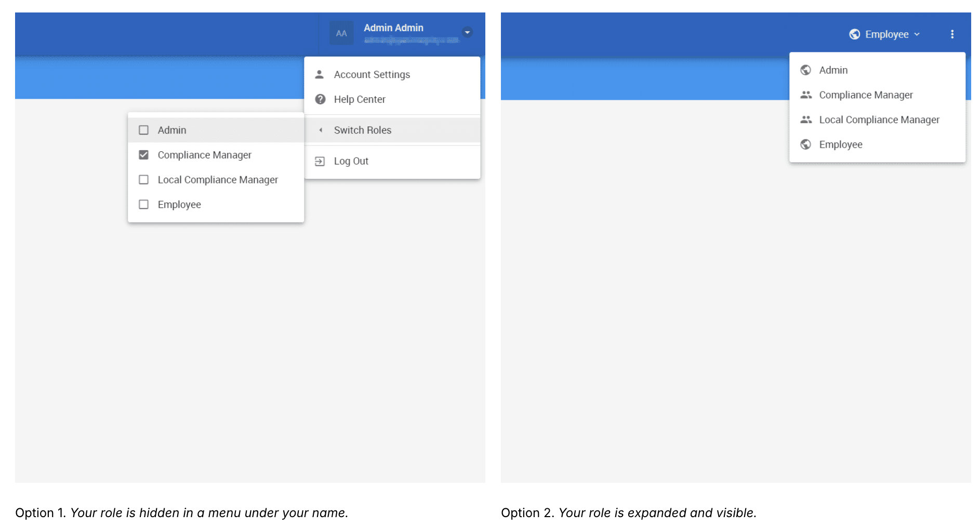
Task: Select Log Out from the user menu
Action: pos(392,161)
